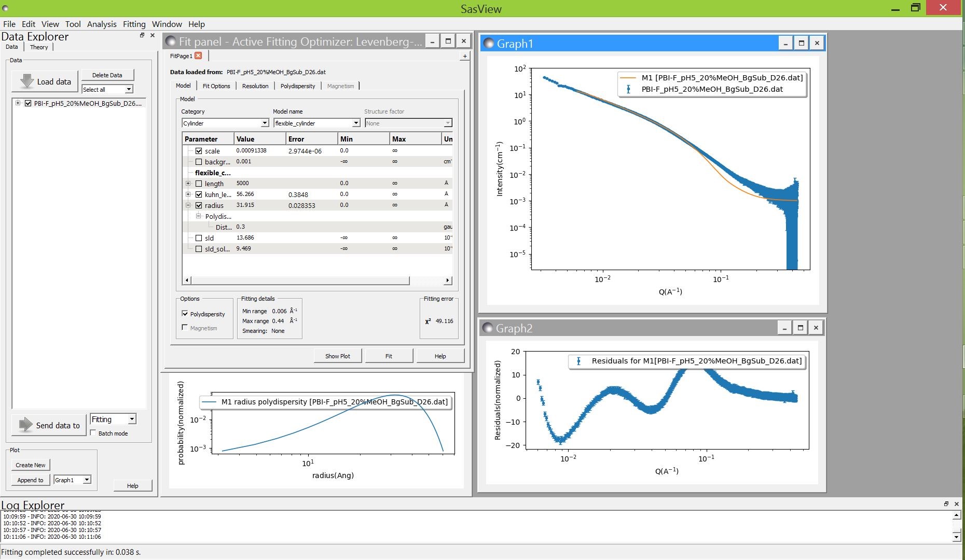The image size is (965, 560).
Task: Click the Graph1 window title icon
Action: (489, 44)
